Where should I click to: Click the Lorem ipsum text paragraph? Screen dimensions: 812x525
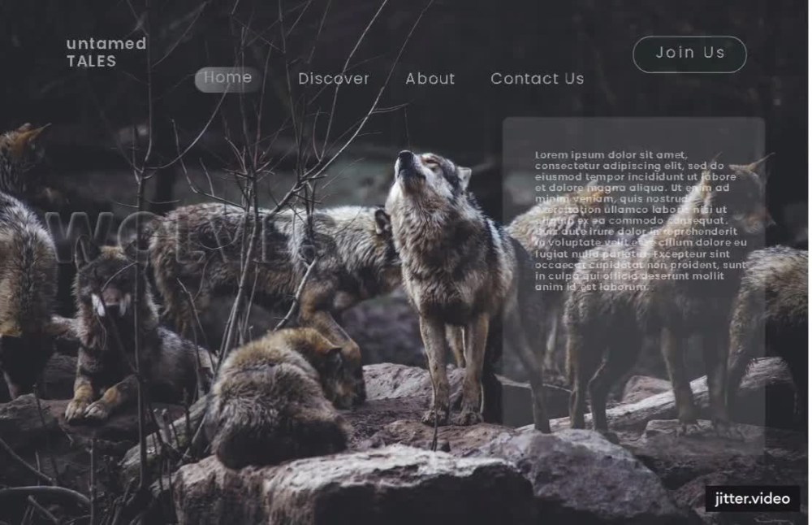pos(641,221)
